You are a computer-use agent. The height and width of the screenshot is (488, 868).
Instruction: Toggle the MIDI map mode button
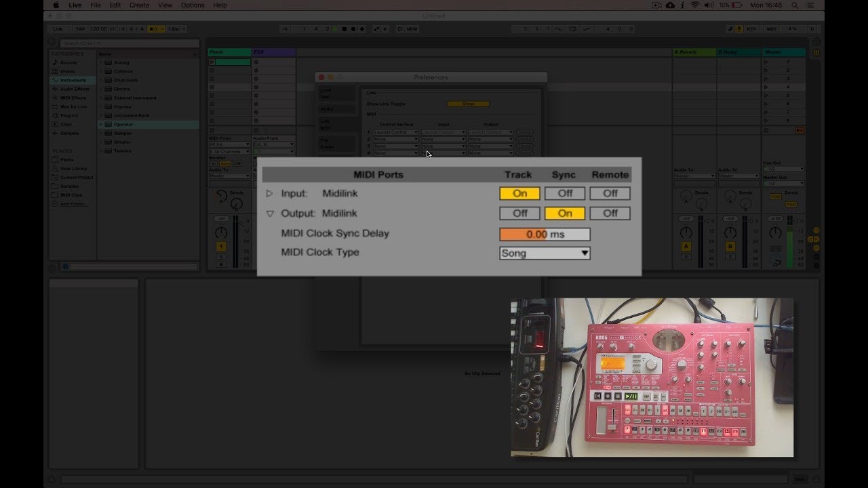771,29
